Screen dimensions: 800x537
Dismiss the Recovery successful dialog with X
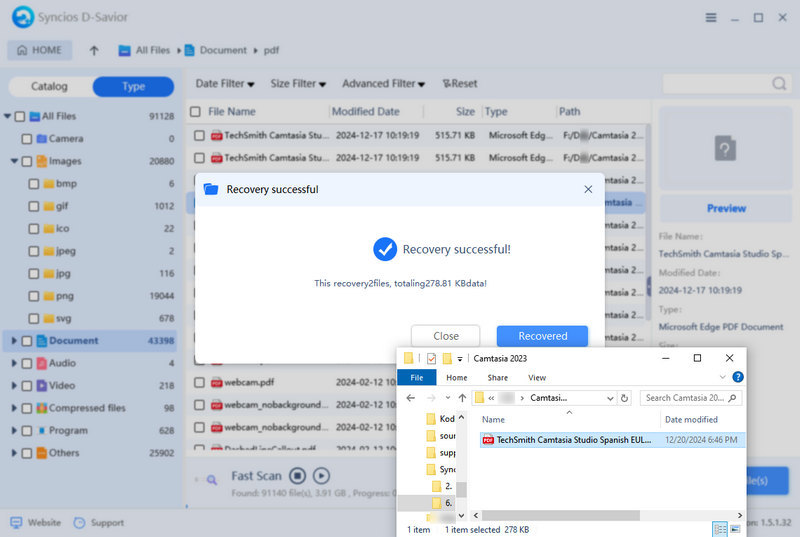(x=588, y=189)
